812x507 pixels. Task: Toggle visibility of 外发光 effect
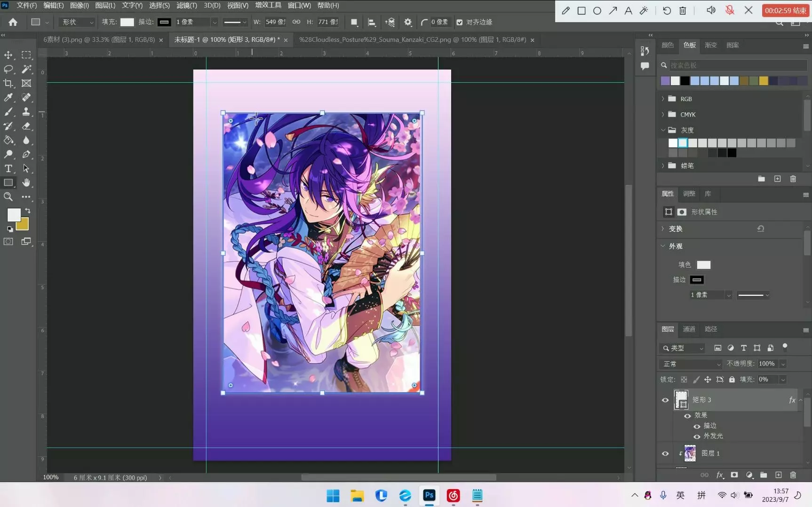pyautogui.click(x=697, y=436)
